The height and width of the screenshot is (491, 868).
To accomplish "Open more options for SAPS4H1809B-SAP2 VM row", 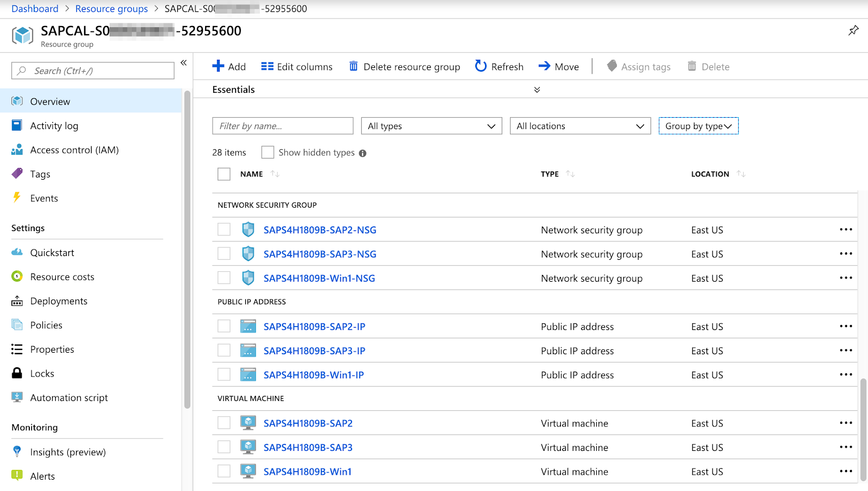I will coord(846,423).
